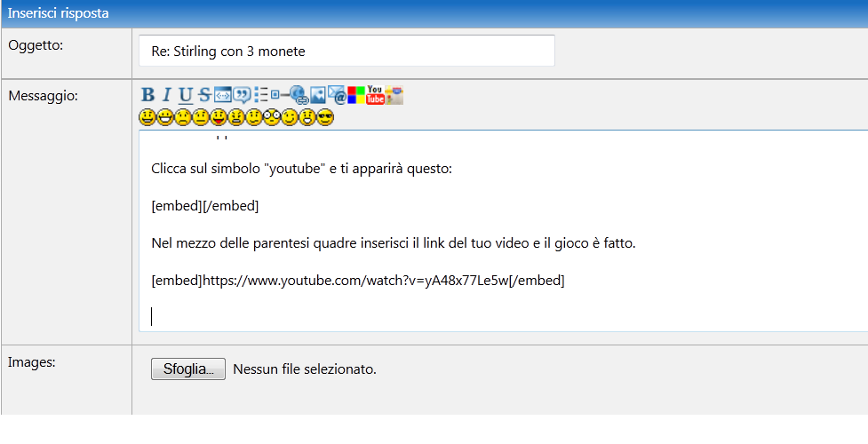Insert the winking emoticon
Screen dimensions: 868x444
(x=290, y=117)
